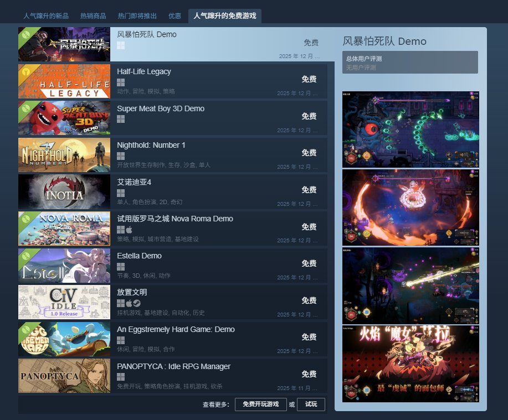Click tags 单人, 角色扮演, 2D, 奇幻
Image resolution: width=508 pixels, height=420 pixels.
tap(150, 202)
